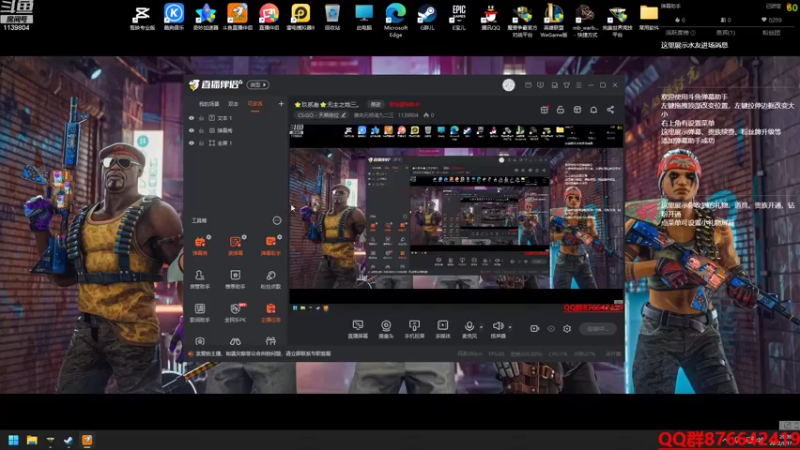
Task: Add a webcam camera source
Action: [x=386, y=329]
